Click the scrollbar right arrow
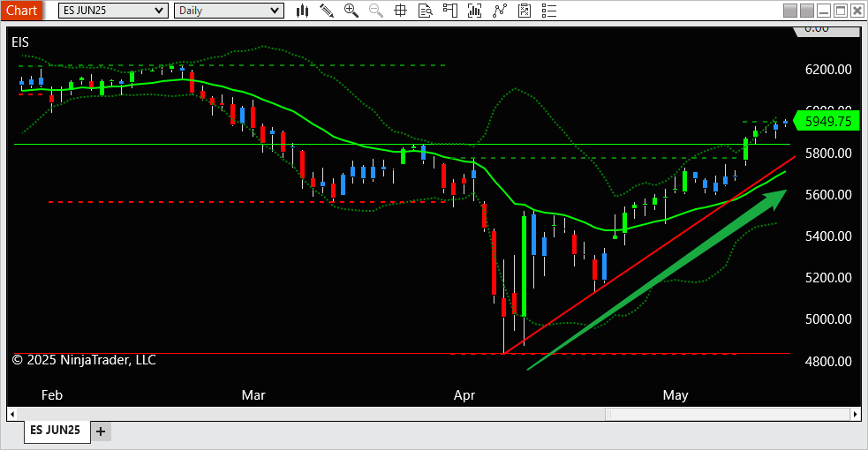Viewport: 868px width, 450px height. (856, 414)
